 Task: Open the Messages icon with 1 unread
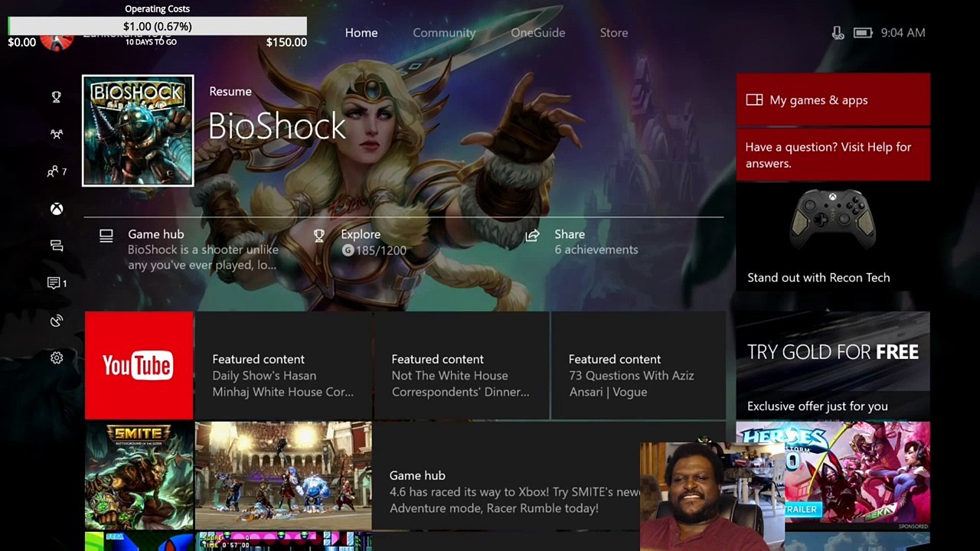(57, 283)
